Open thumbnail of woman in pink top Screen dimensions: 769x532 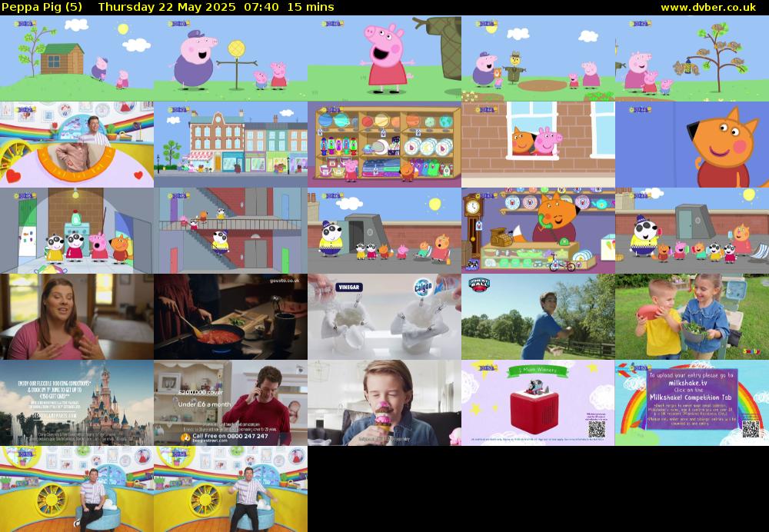click(x=77, y=317)
